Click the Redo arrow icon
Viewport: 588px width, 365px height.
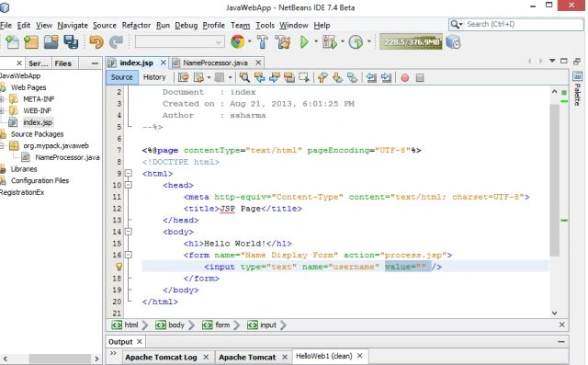click(116, 42)
